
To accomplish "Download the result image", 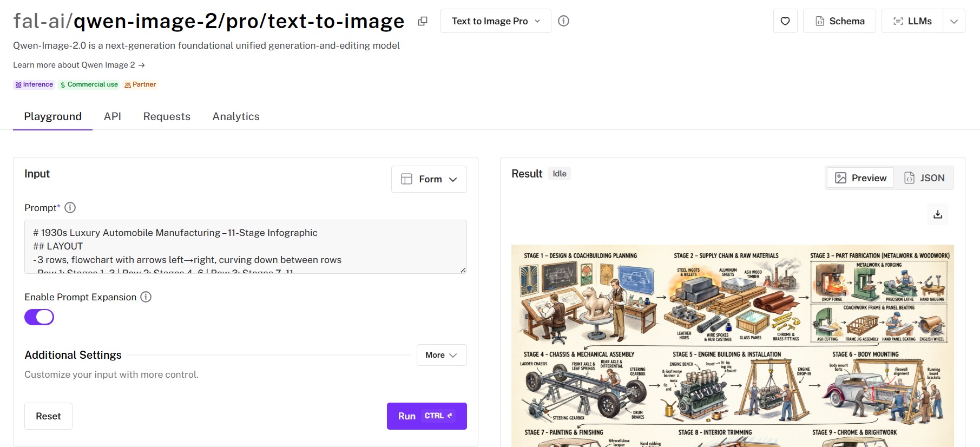I will (938, 214).
